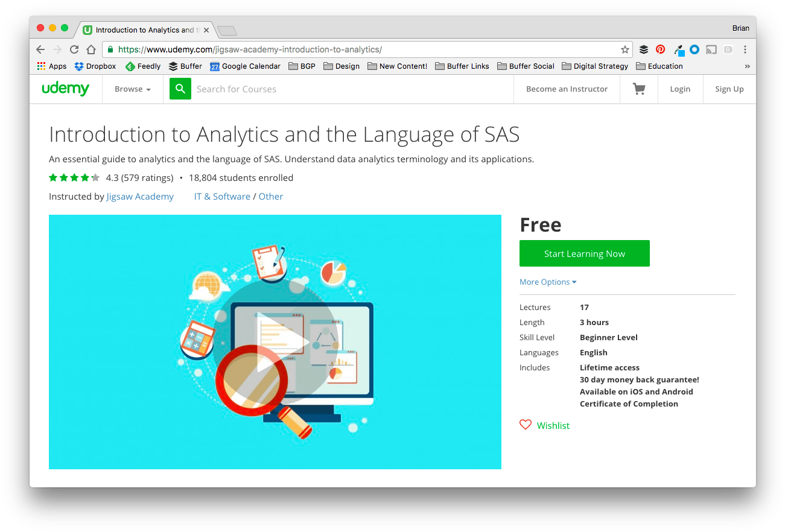The image size is (785, 532).
Task: Open the Buffer Social bookmarks folder
Action: pyautogui.click(x=526, y=66)
